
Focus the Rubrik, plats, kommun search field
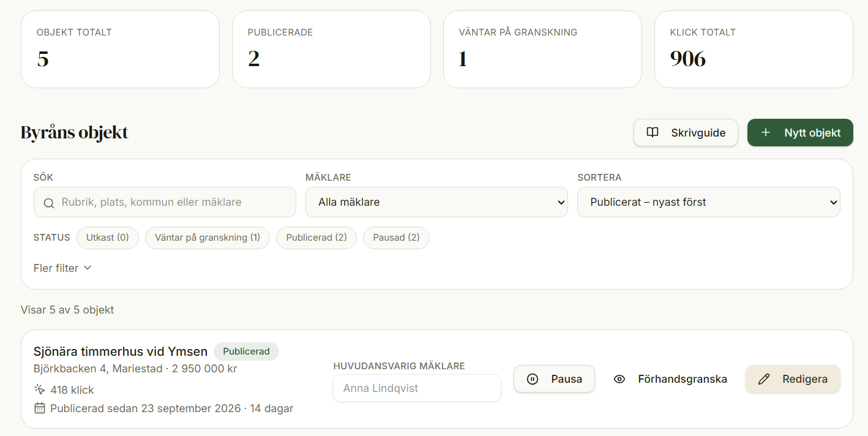(x=165, y=202)
